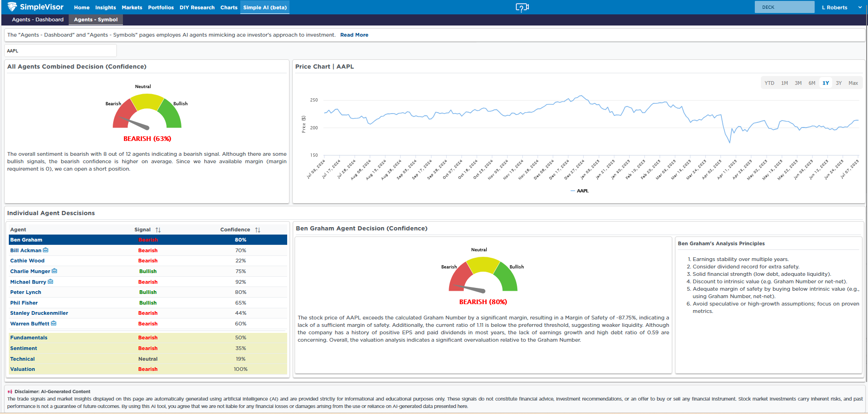868x414 pixels.
Task: Open the DIY Research menu
Action: pos(197,7)
